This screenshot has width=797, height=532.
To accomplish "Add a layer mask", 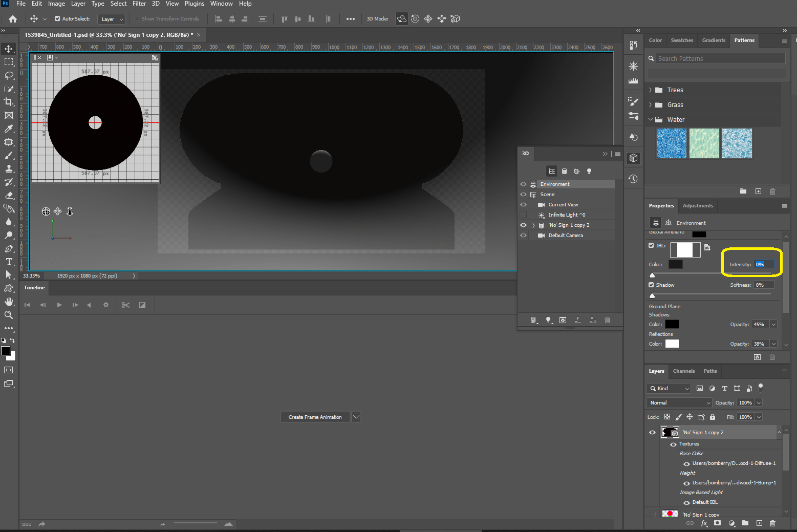I will pos(717,523).
